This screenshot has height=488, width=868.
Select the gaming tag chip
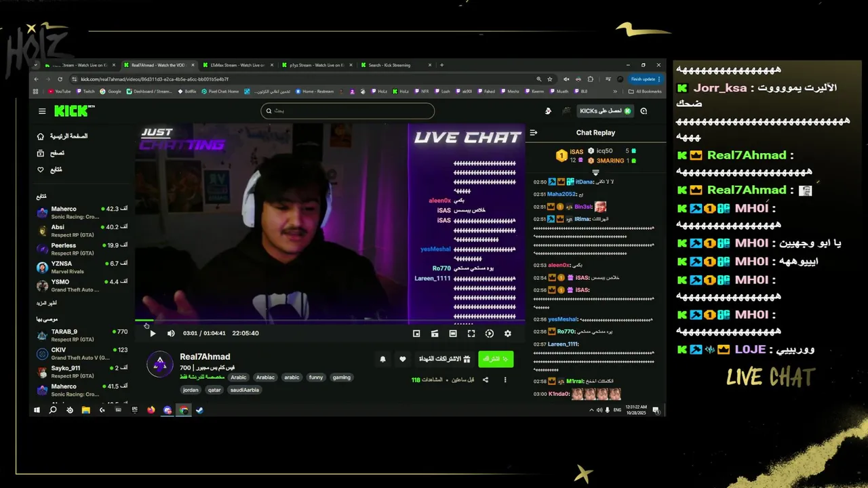coord(342,378)
